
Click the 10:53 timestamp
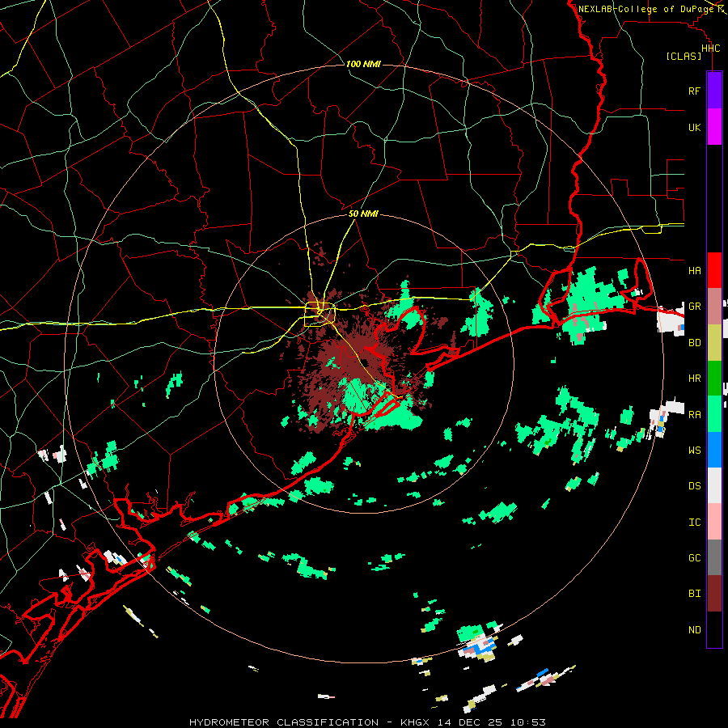coord(527,722)
